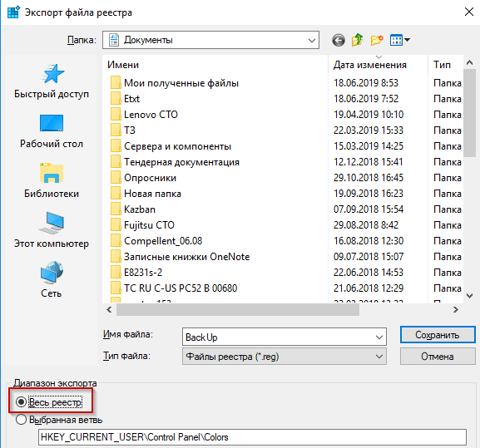
Task: Open Библиотеки in the sidebar
Action: pos(52,181)
